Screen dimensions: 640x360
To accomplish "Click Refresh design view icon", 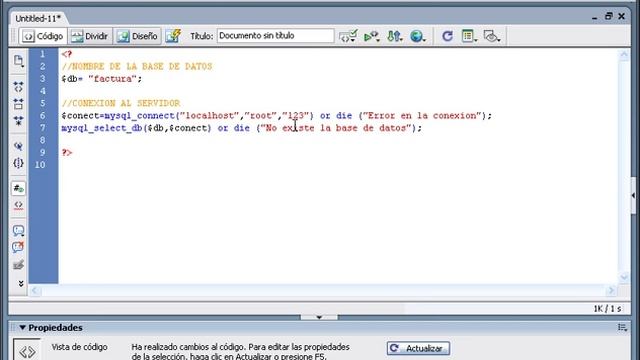I will click(447, 36).
